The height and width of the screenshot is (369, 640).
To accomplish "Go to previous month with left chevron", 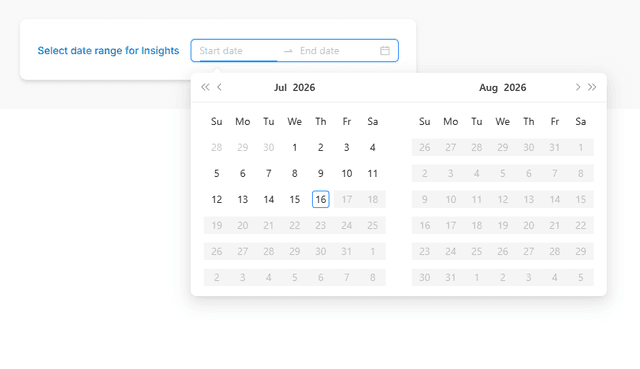I will (x=220, y=87).
